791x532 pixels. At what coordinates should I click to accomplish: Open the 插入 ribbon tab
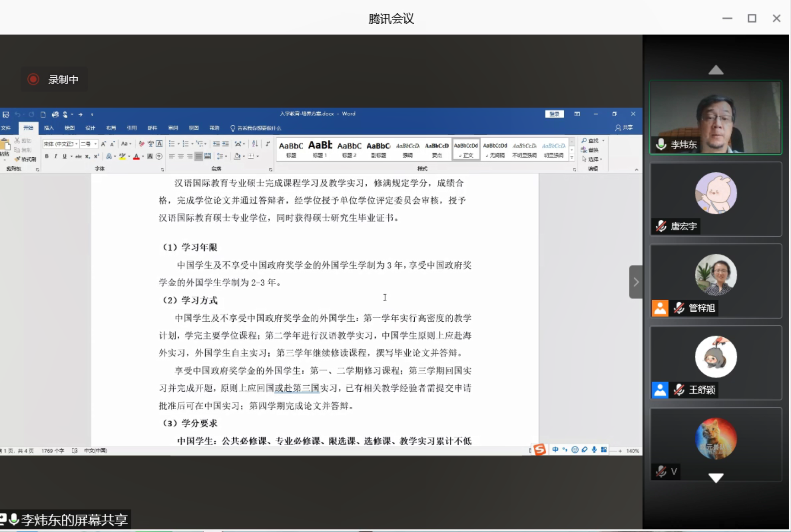tap(49, 128)
